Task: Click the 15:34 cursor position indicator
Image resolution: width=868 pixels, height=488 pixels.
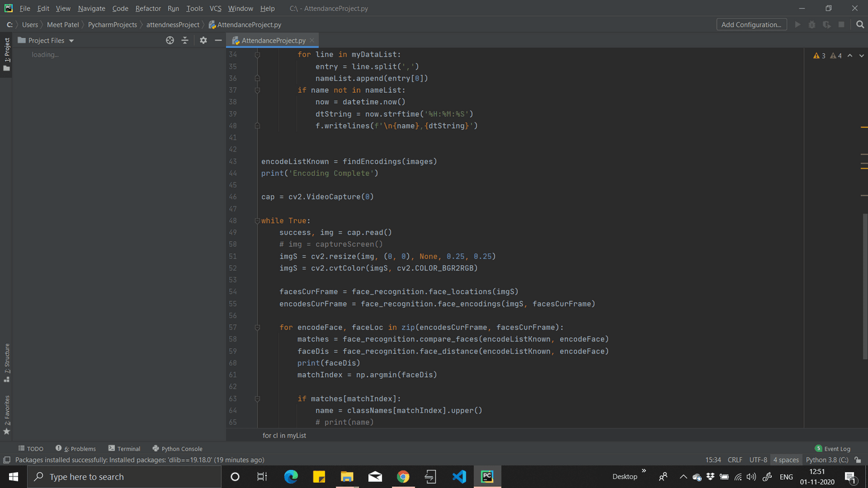Action: (713, 460)
